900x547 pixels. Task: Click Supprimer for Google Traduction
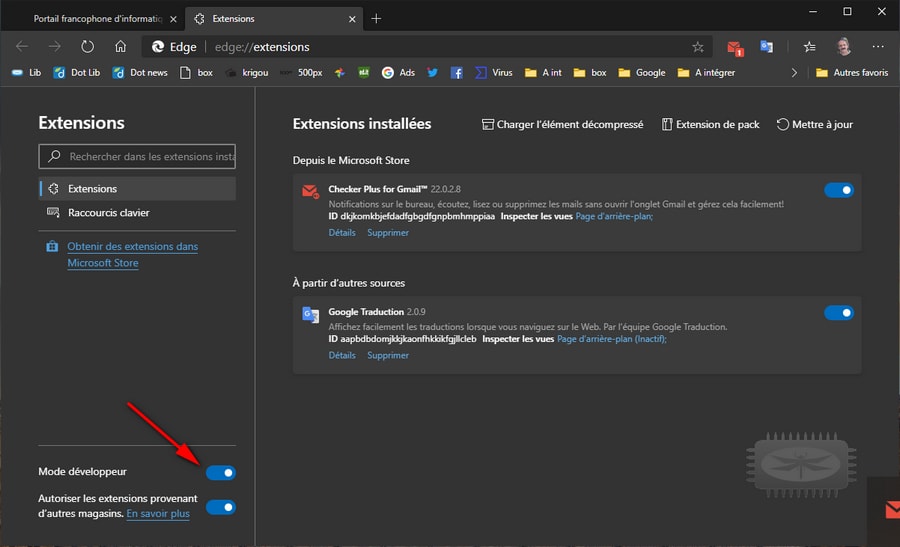[388, 355]
